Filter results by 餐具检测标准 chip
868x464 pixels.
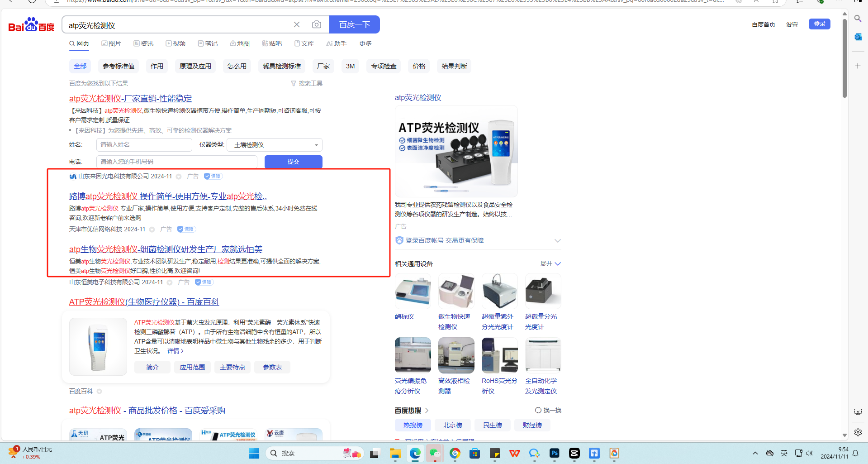[282, 66]
